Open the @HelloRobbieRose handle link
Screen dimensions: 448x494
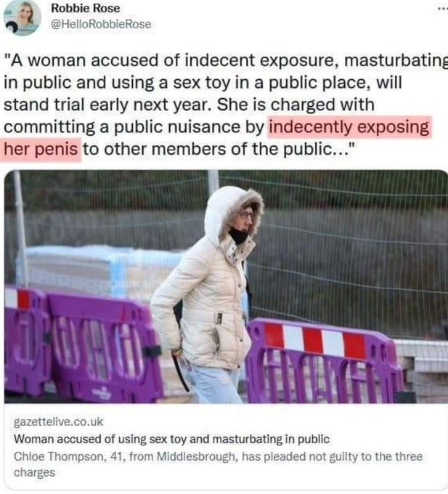pos(101,24)
